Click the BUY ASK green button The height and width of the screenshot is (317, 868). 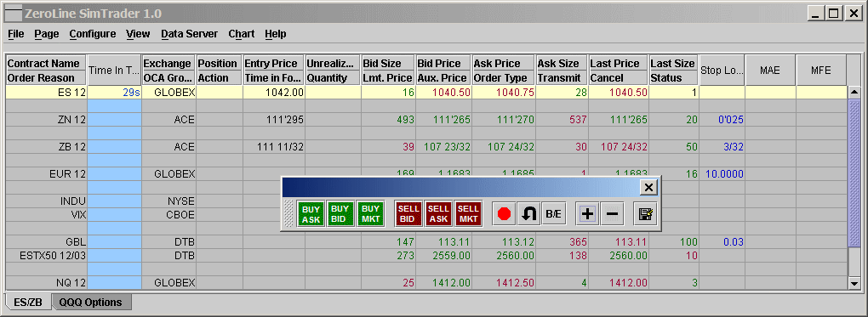coord(311,214)
